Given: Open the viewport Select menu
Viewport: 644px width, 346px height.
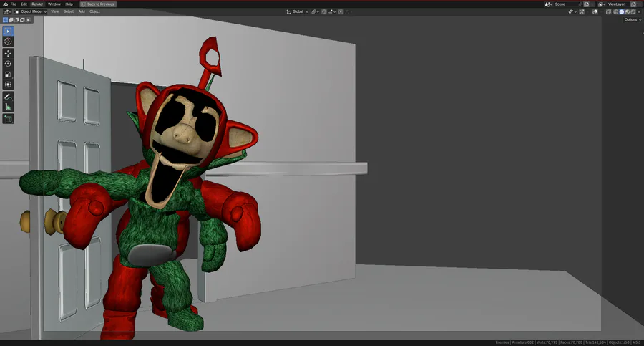Looking at the screenshot, I should (x=69, y=11).
